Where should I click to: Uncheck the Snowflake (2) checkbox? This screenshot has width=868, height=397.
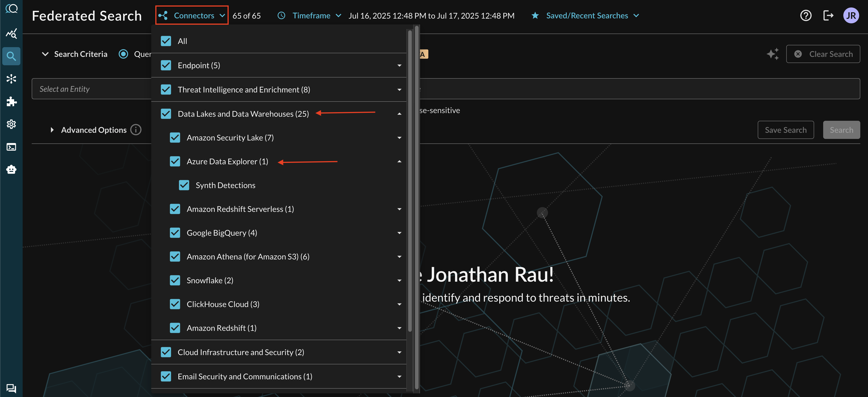(x=175, y=280)
